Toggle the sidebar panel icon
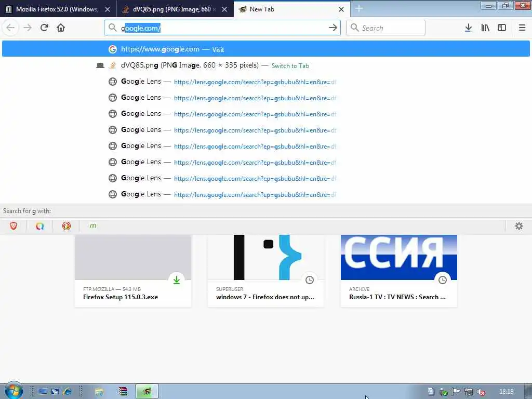Viewport: 532px width, 399px height. [502, 28]
